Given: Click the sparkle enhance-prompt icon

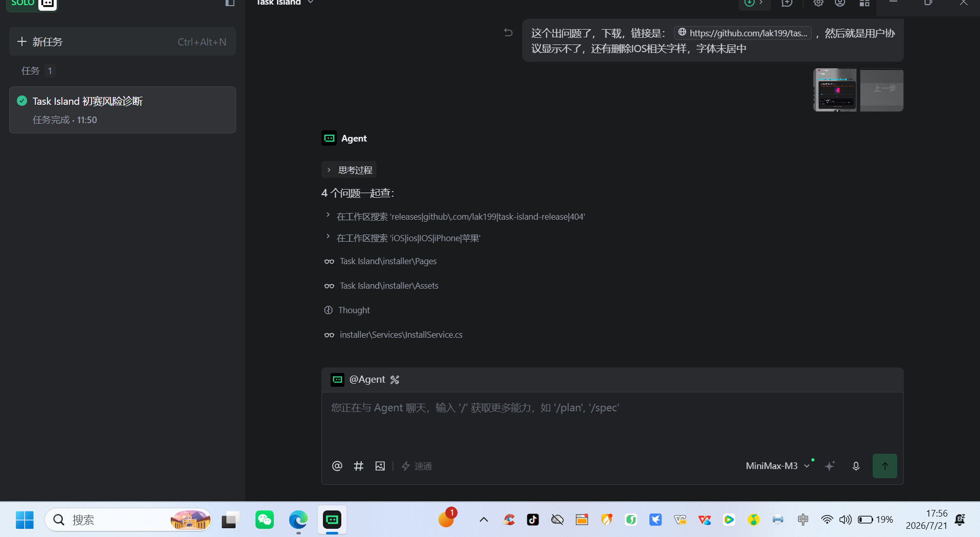Looking at the screenshot, I should [830, 466].
